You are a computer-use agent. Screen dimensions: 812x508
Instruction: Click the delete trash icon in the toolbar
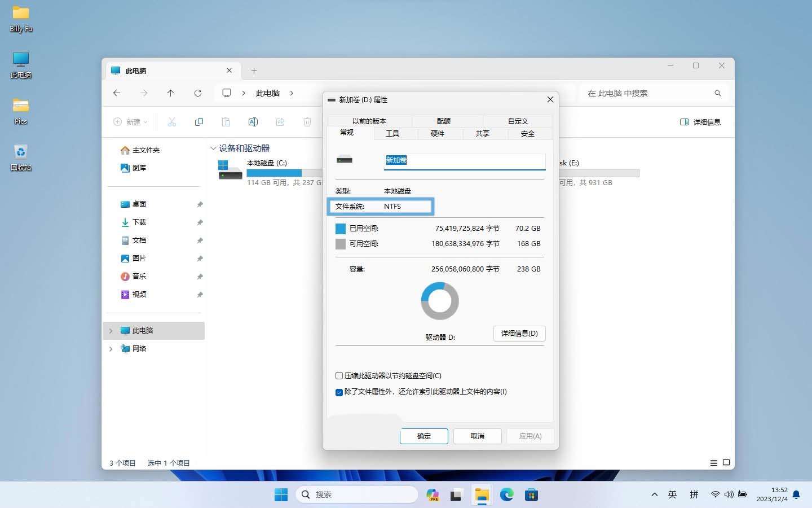[x=307, y=122]
